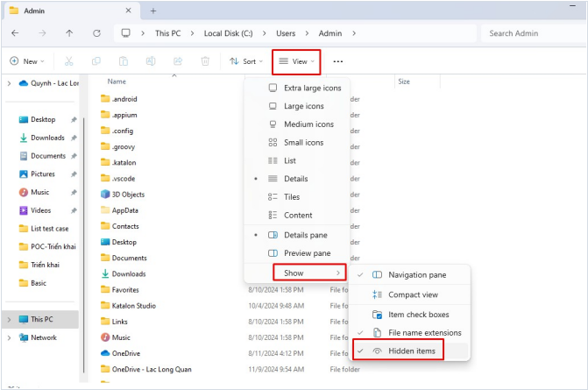
Task: Click the Search Admin input field
Action: click(530, 33)
